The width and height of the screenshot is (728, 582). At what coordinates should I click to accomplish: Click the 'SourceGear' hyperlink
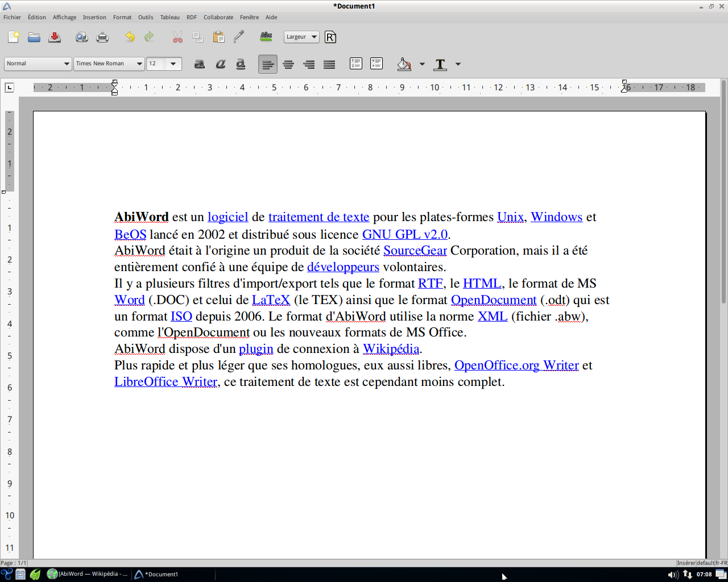(x=415, y=251)
